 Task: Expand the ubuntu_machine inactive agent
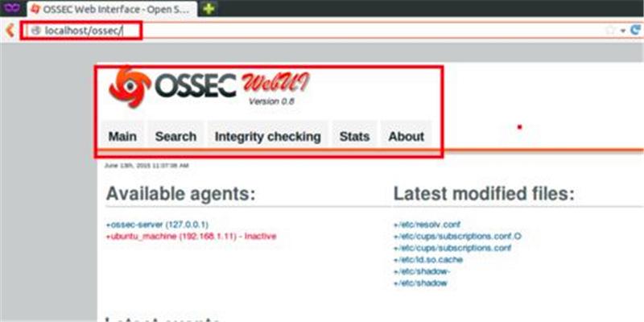pyautogui.click(x=191, y=236)
